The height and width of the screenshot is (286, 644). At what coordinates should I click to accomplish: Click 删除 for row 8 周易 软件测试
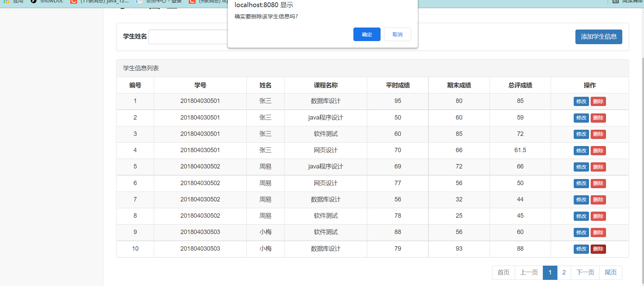[598, 216]
